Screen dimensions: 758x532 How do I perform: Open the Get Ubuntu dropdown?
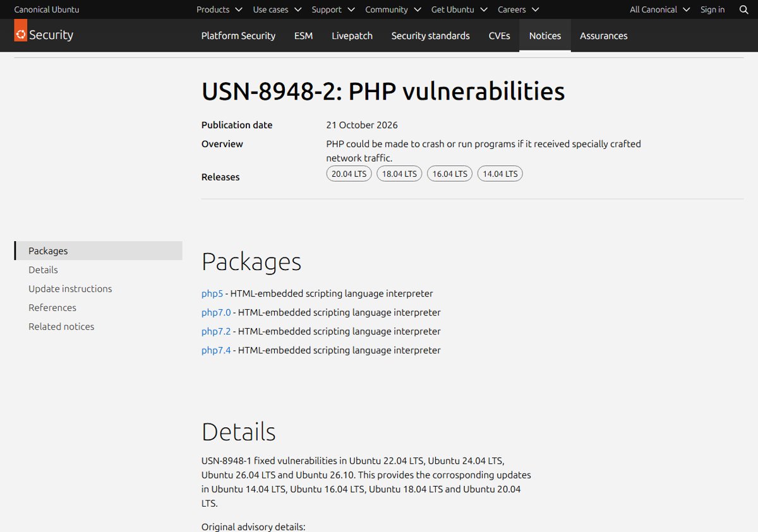point(459,9)
